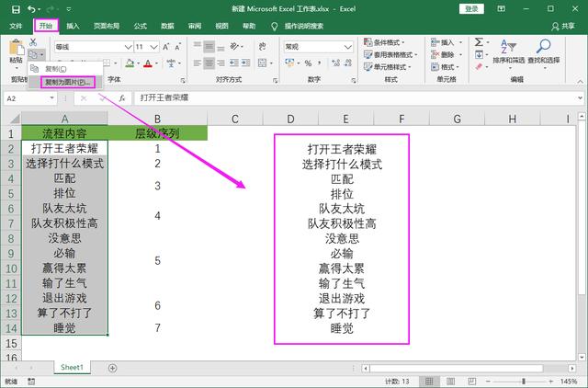Click the zoom slider handle
The height and width of the screenshot is (388, 588).
coord(524,382)
